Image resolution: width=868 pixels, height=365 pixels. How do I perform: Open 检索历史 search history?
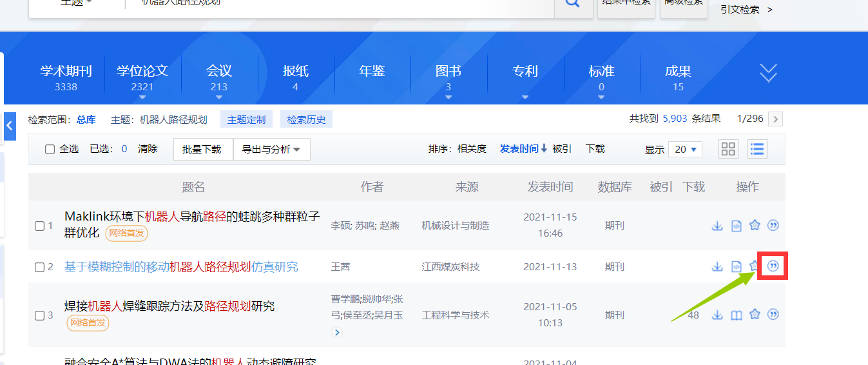[306, 119]
